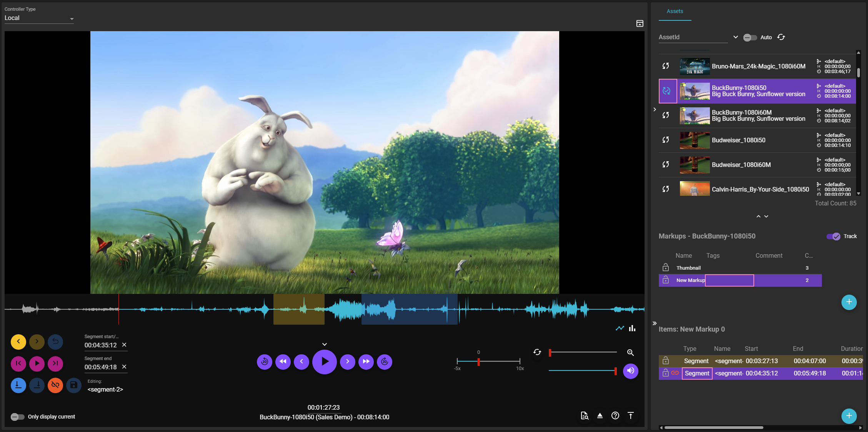Click the orange unlink segment button

pos(55,385)
